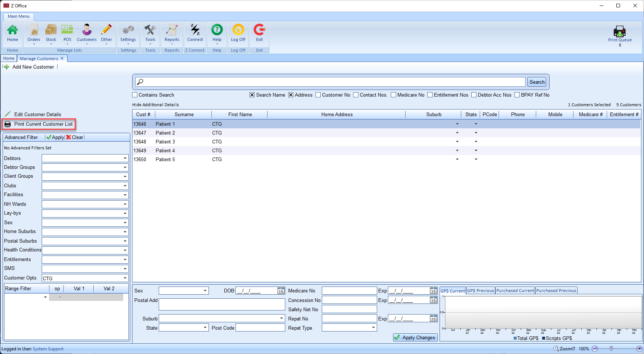Click the green Apply filter checkmark
The height and width of the screenshot is (354, 644).
click(x=49, y=137)
